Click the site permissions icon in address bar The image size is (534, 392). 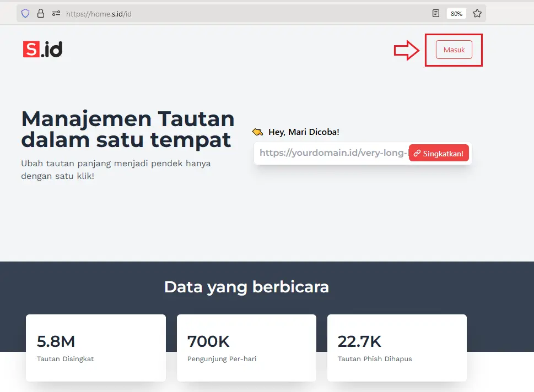(56, 14)
